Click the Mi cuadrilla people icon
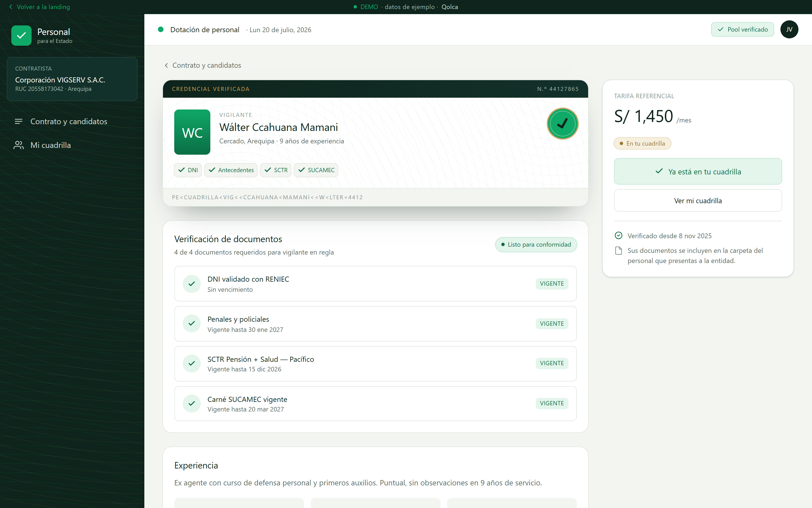The image size is (812, 508). coord(19,145)
